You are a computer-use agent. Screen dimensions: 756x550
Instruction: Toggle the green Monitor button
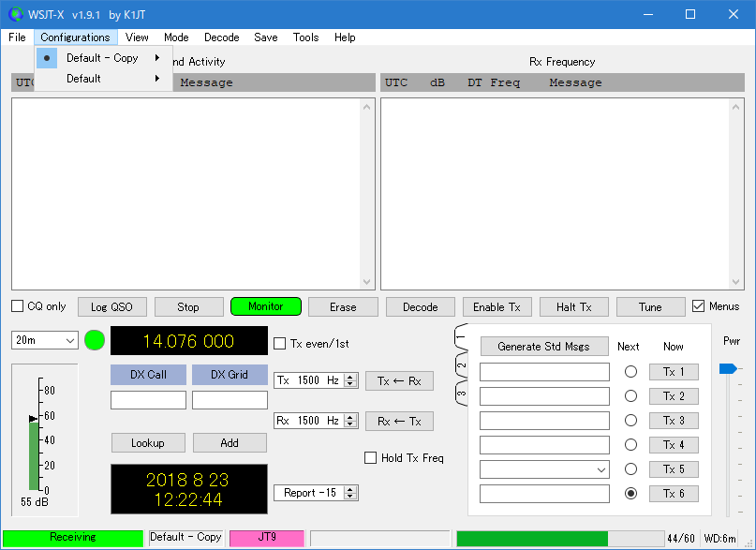click(x=266, y=306)
